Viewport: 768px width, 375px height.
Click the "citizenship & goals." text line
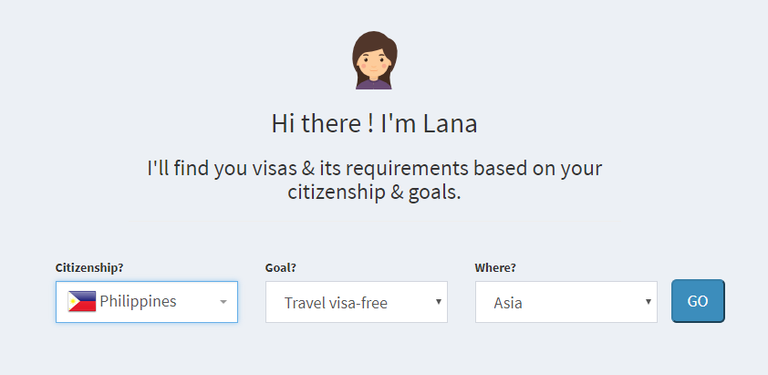pyautogui.click(x=375, y=192)
